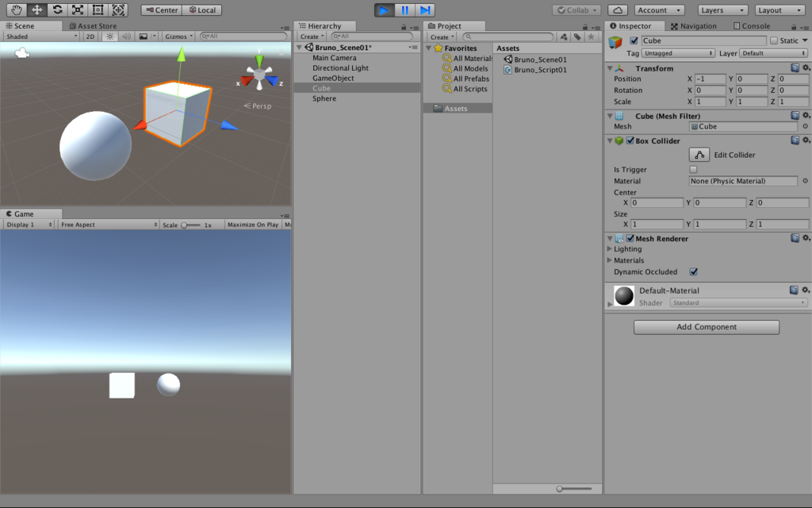Toggle the Cube active checkbox
This screenshot has height=508, width=812.
(x=634, y=40)
